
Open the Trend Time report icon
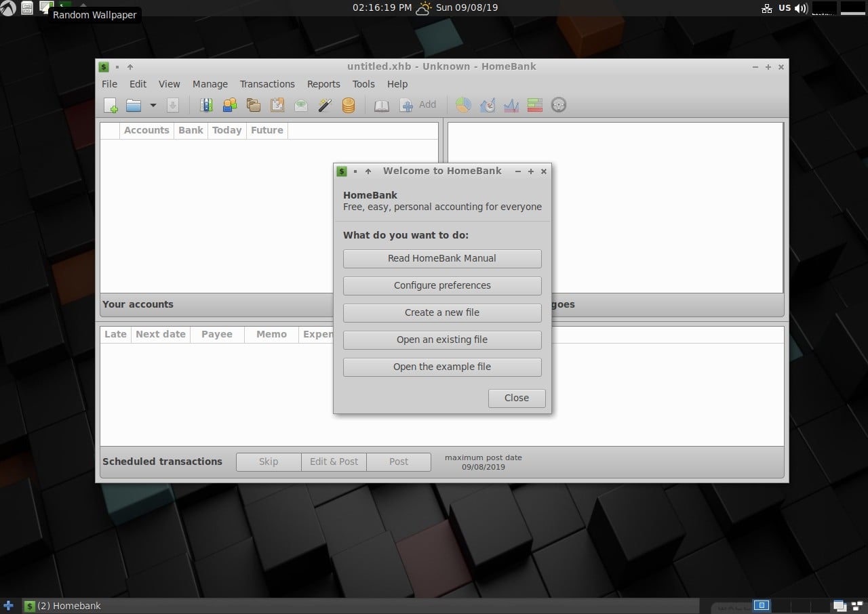(487, 105)
